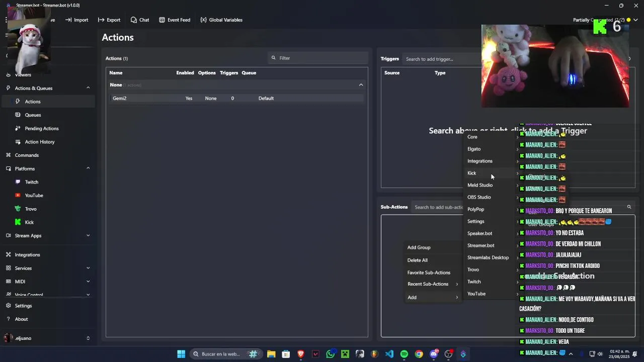Viewport: 644px width, 362px height.
Task: Click the About question mark icon
Action: (x=8, y=319)
